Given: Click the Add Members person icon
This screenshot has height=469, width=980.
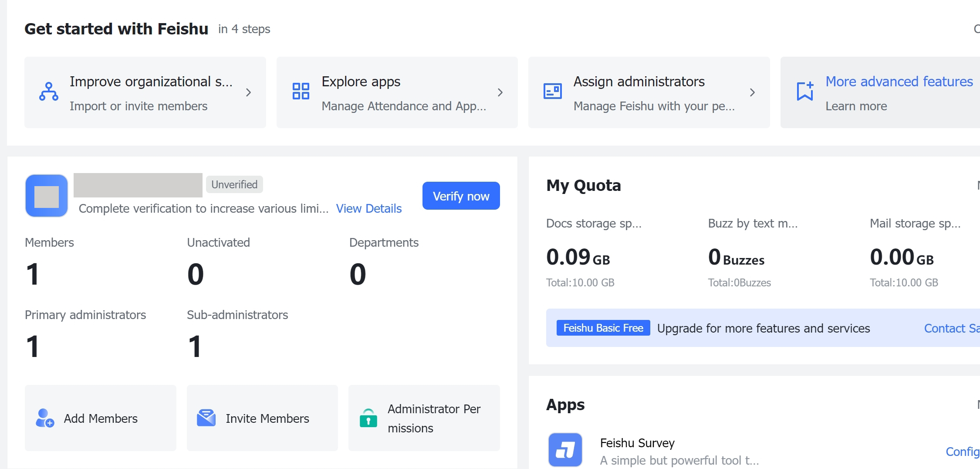Looking at the screenshot, I should [x=45, y=418].
